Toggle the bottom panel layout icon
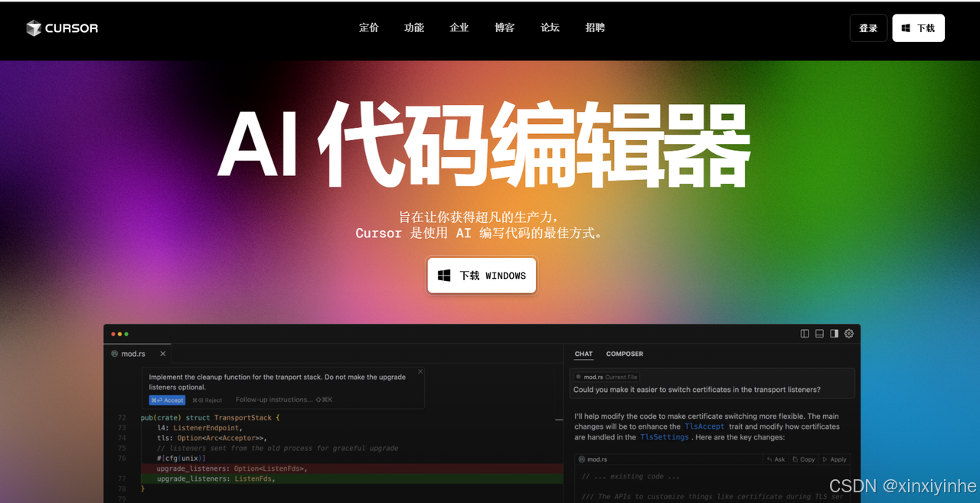Image resolution: width=980 pixels, height=503 pixels. pyautogui.click(x=819, y=333)
